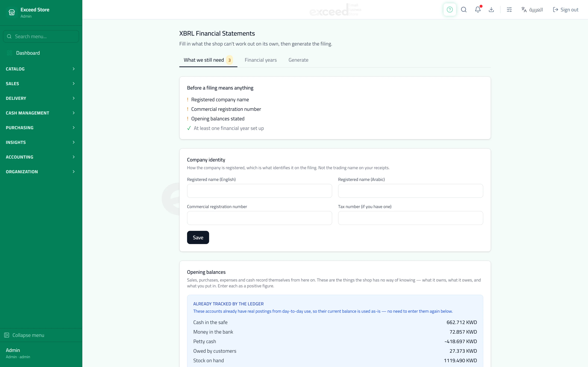The height and width of the screenshot is (367, 588).
Task: Open the settings sliders icon
Action: [509, 10]
